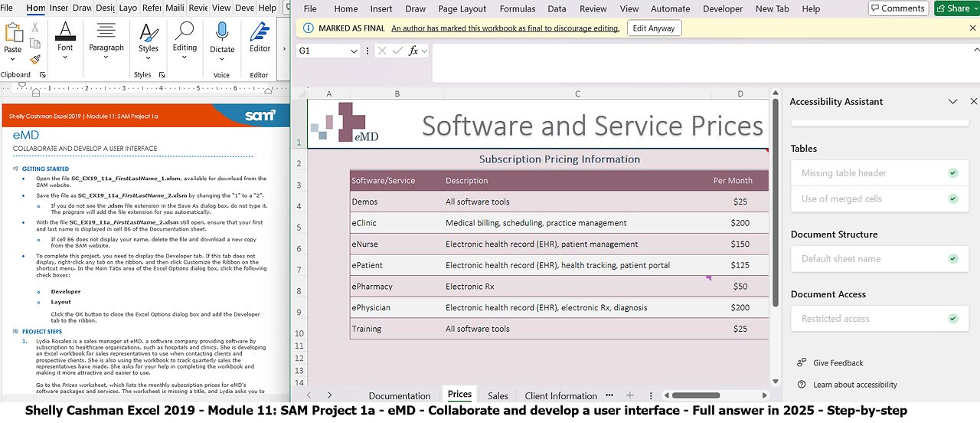The image size is (980, 423).
Task: Click the eMD logo image in worksheet
Action: (344, 123)
